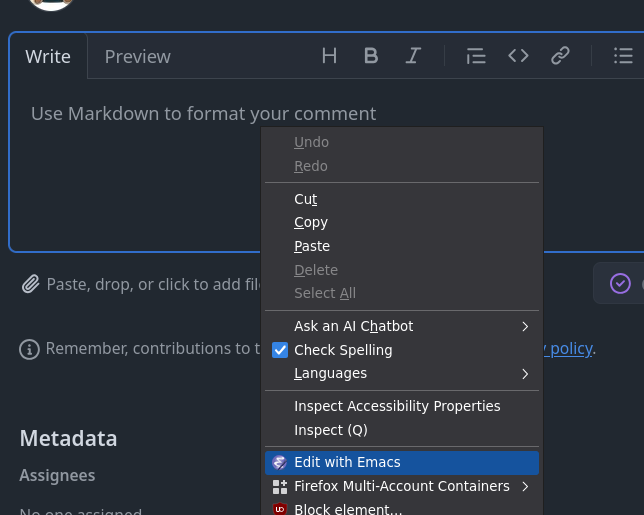This screenshot has width=644, height=515.
Task: Choose Edit with Emacs menu entry
Action: 347,462
